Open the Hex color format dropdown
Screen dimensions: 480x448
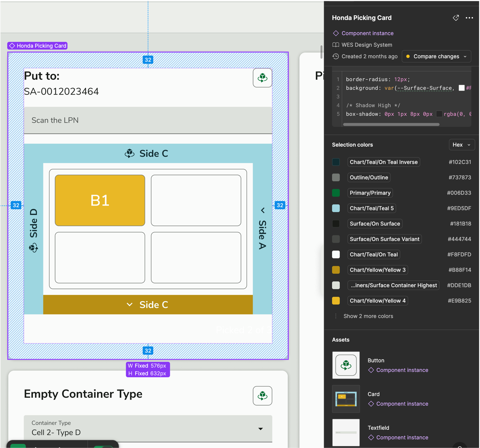462,145
